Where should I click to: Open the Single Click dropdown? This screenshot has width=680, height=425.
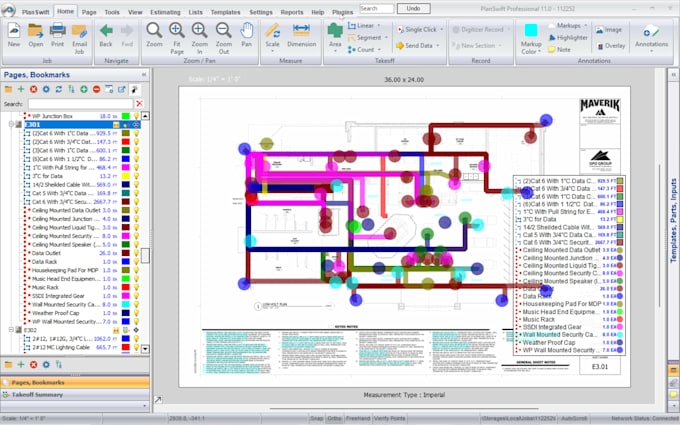click(441, 29)
